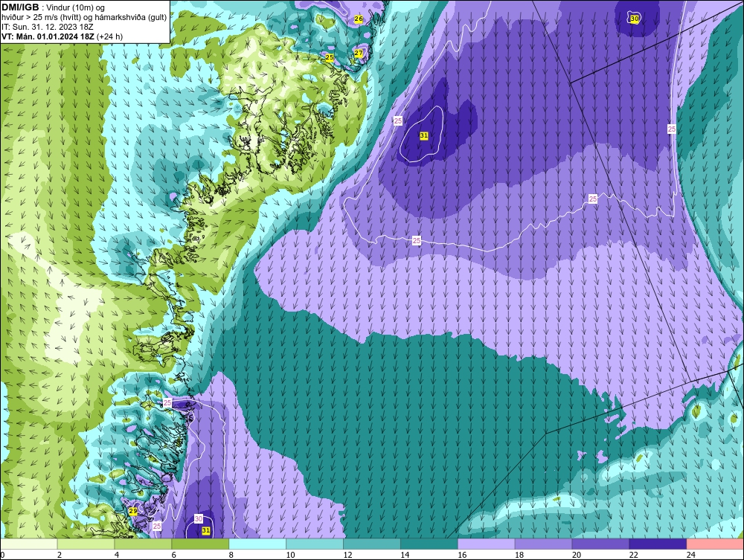Click the legend scale number 12
This screenshot has height=560, width=744.
pyautogui.click(x=347, y=555)
